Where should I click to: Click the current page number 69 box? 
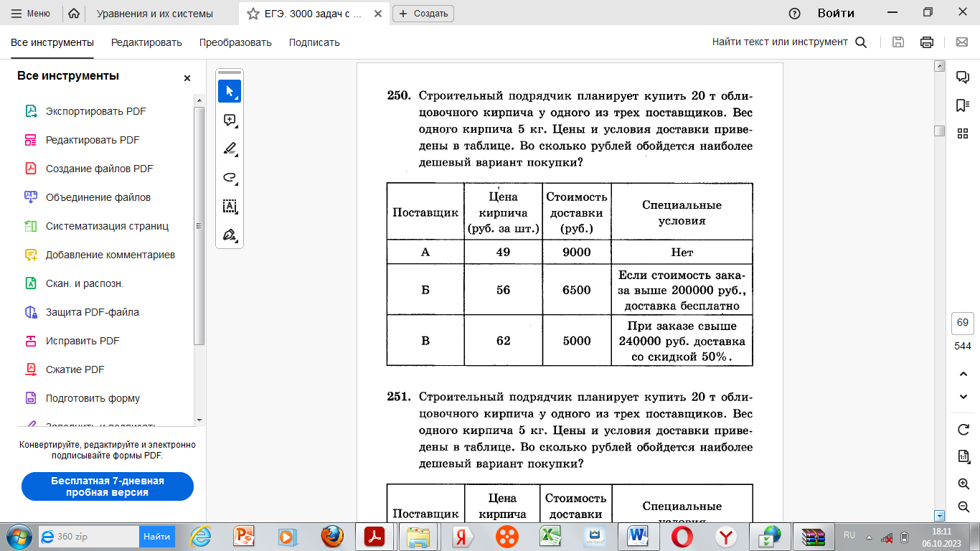(x=963, y=324)
